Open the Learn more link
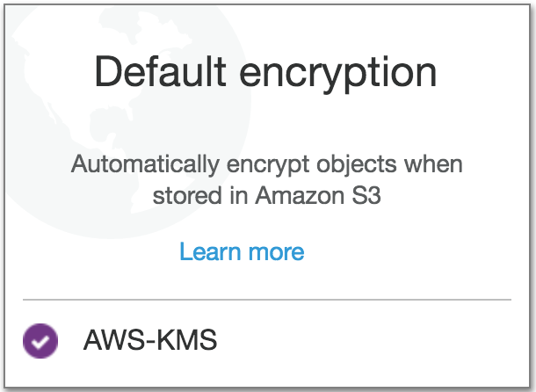 point(242,252)
